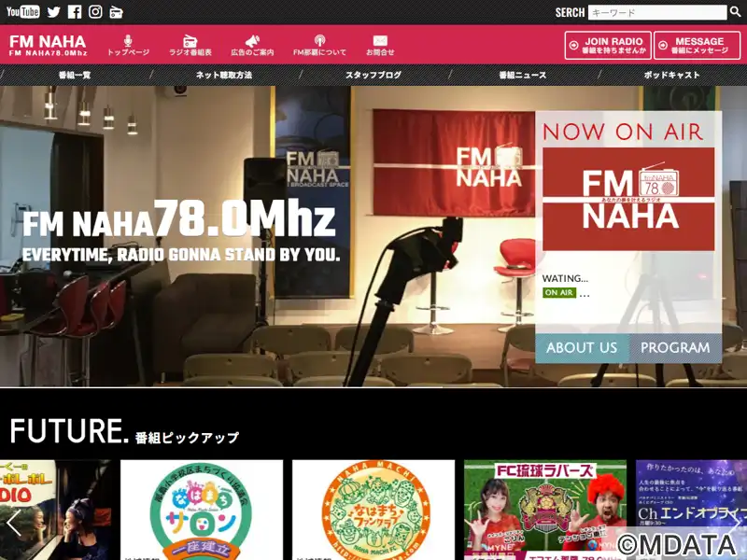Image resolution: width=747 pixels, height=560 pixels.
Task: Click the ABOUT US button
Action: click(582, 348)
